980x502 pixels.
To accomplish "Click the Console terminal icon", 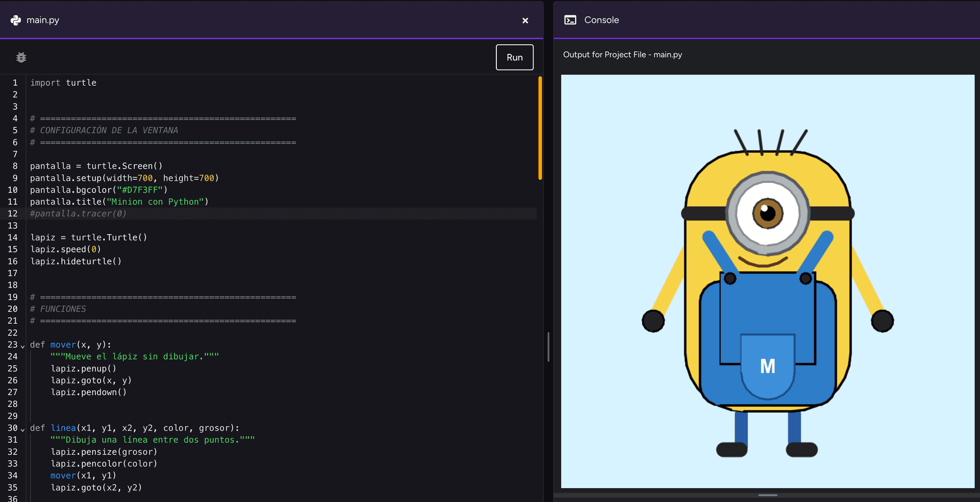I will click(x=570, y=20).
